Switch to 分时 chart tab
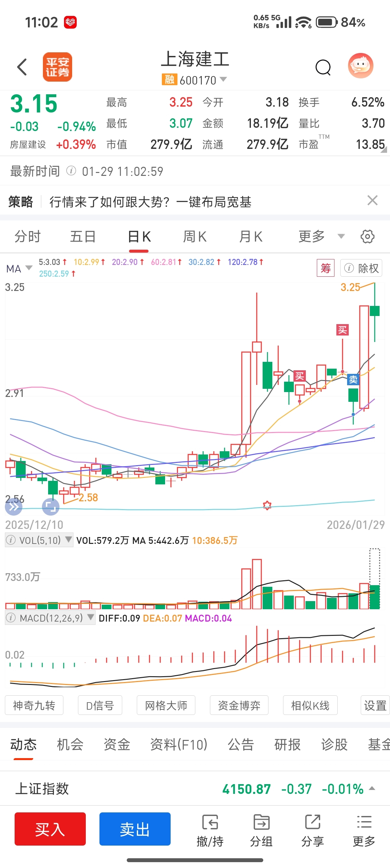This screenshot has width=390, height=868. pos(28,237)
